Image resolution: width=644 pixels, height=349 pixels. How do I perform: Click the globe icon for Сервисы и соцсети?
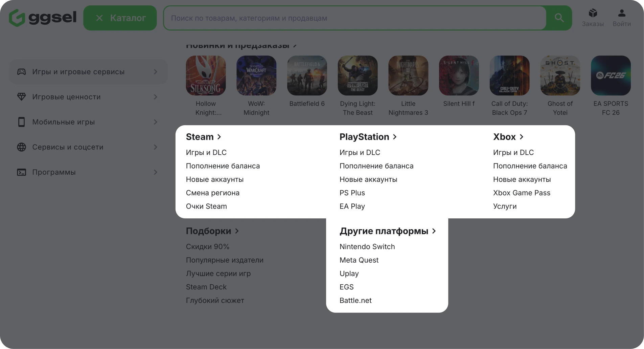21,147
